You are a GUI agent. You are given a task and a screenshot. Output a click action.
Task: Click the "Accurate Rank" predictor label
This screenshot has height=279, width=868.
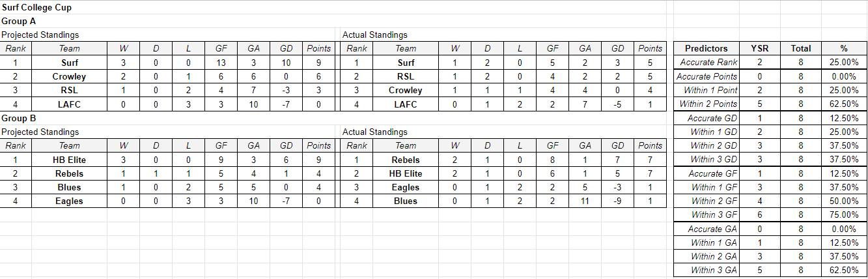707,62
